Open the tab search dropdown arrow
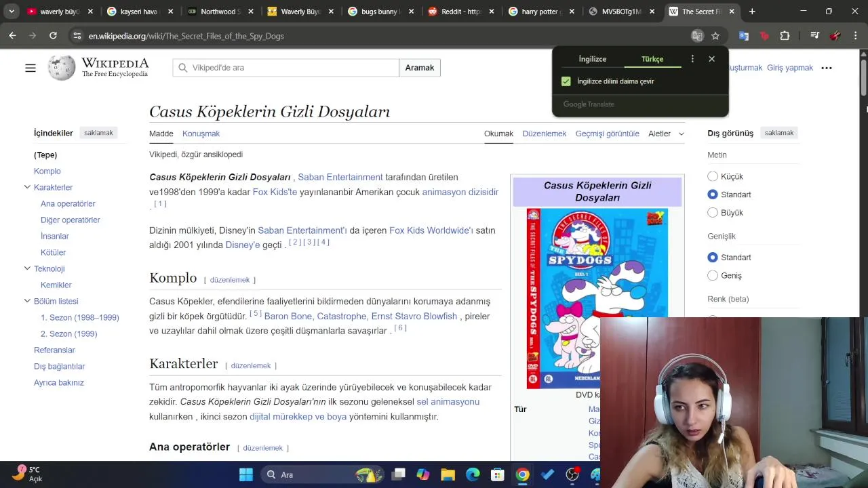This screenshot has height=488, width=868. (x=12, y=12)
